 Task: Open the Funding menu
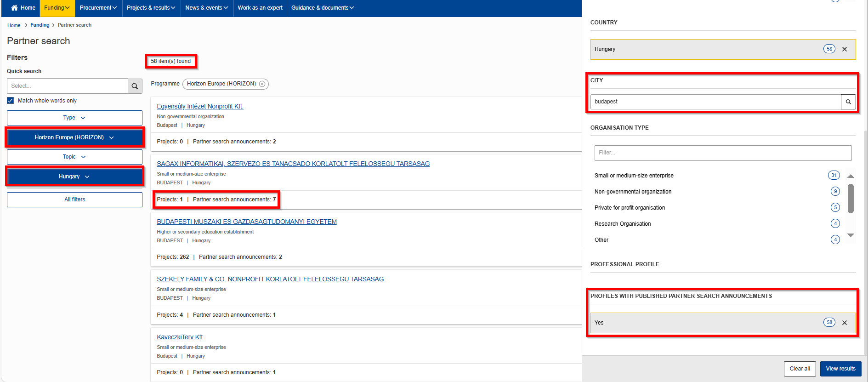tap(57, 8)
